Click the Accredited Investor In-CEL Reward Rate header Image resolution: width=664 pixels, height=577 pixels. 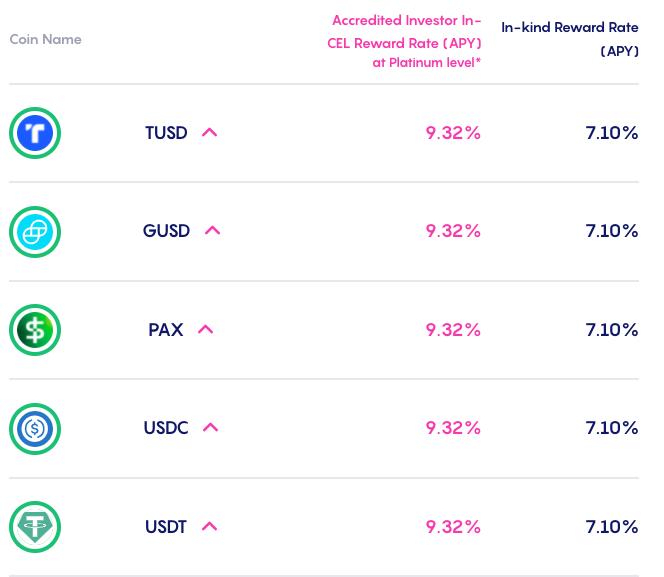click(x=405, y=42)
